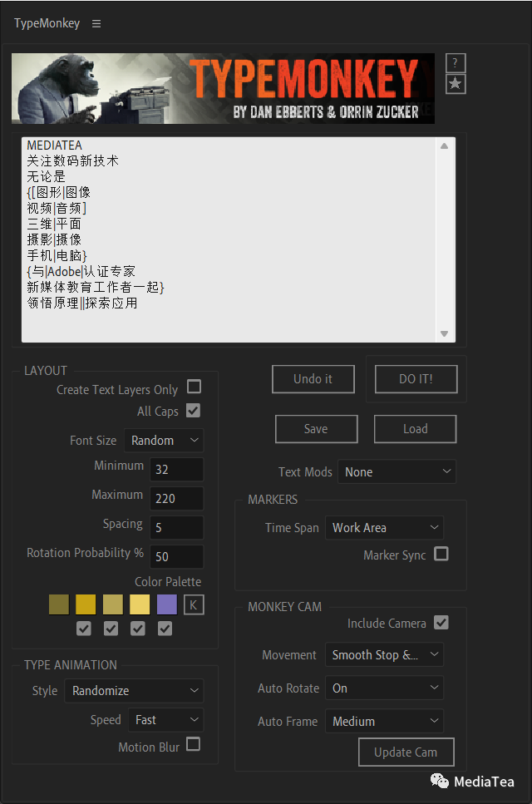
Task: Open the Font Size Random dropdown
Action: click(164, 441)
